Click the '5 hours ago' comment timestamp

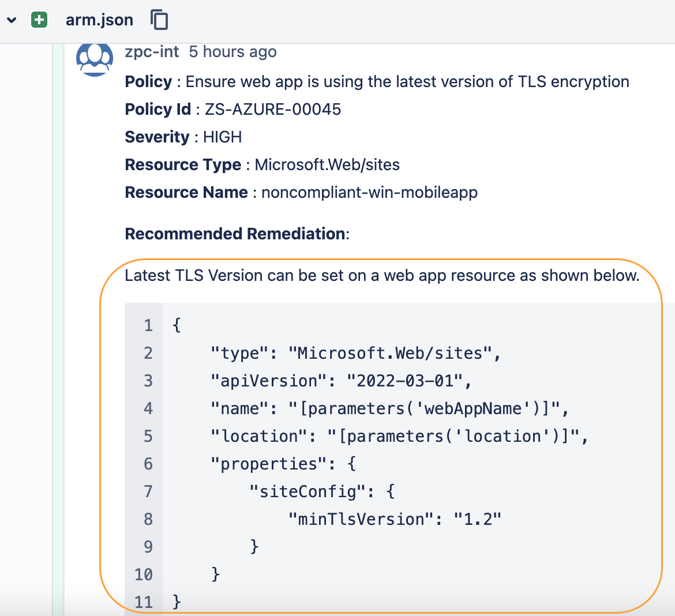coord(232,52)
